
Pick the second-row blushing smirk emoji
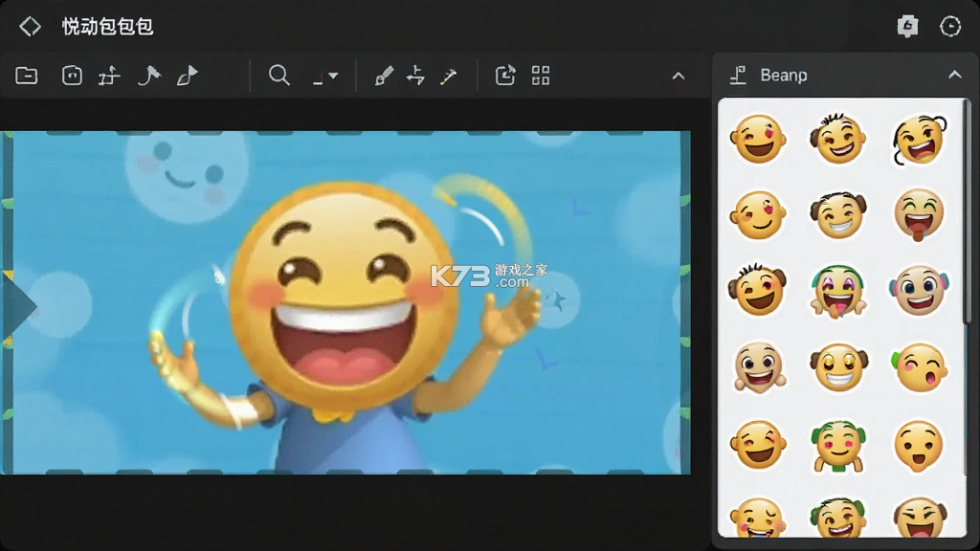(758, 215)
